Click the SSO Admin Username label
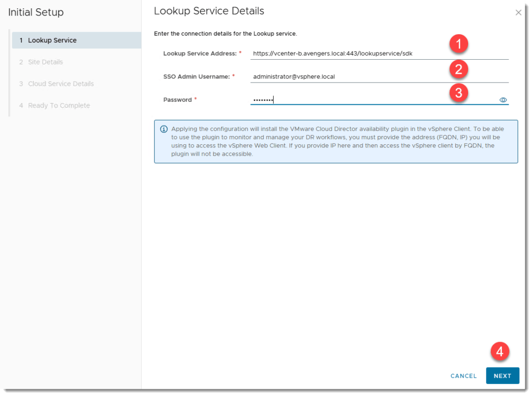The image size is (532, 396). point(196,77)
